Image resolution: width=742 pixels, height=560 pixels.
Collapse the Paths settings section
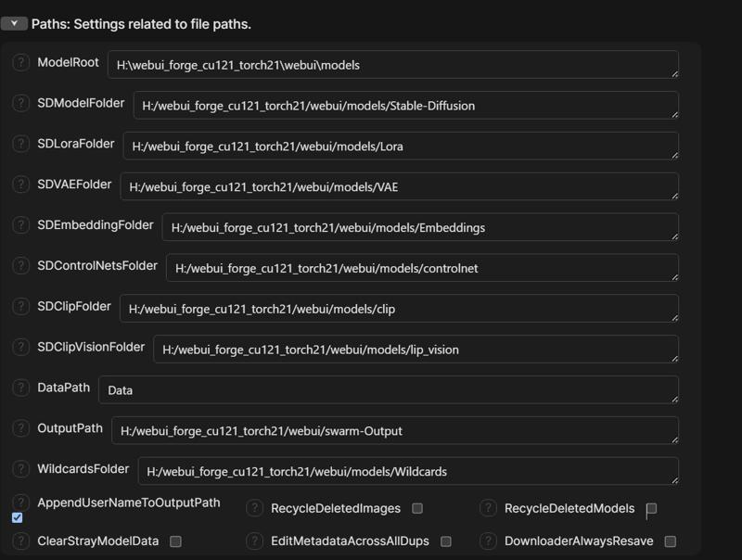point(14,24)
